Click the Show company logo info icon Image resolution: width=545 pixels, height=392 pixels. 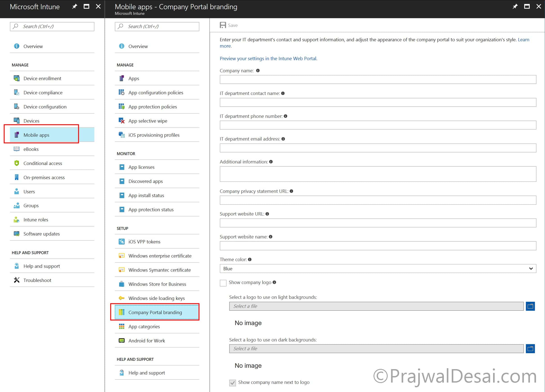tap(274, 282)
